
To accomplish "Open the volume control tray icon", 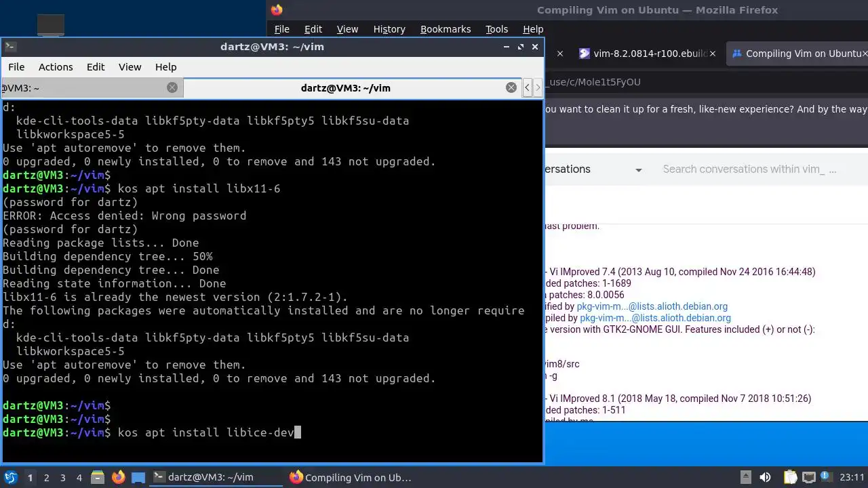I will point(765,477).
